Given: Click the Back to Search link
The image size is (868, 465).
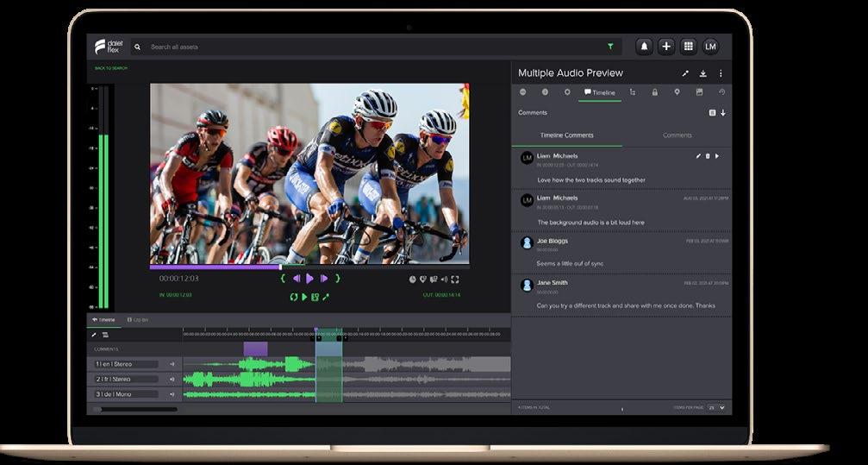Looking at the screenshot, I should [110, 68].
